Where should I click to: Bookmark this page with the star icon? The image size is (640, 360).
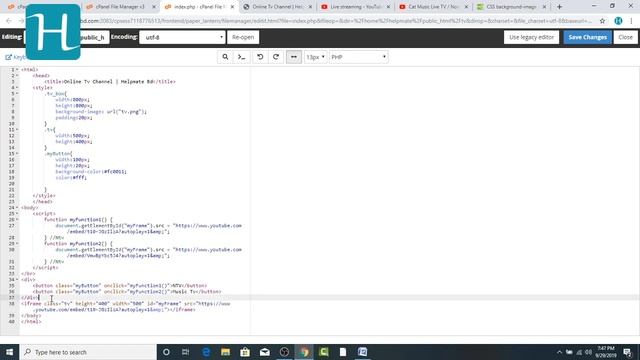[x=602, y=21]
